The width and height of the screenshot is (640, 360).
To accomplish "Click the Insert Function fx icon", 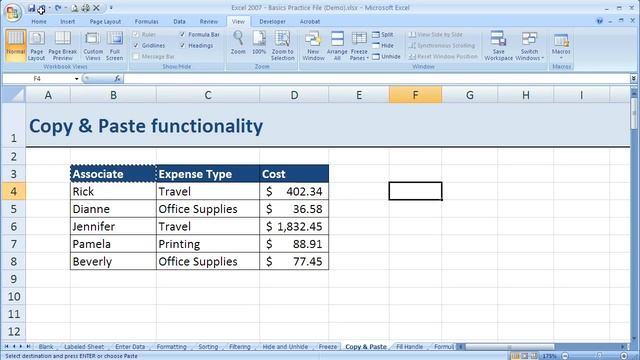I will point(117,78).
